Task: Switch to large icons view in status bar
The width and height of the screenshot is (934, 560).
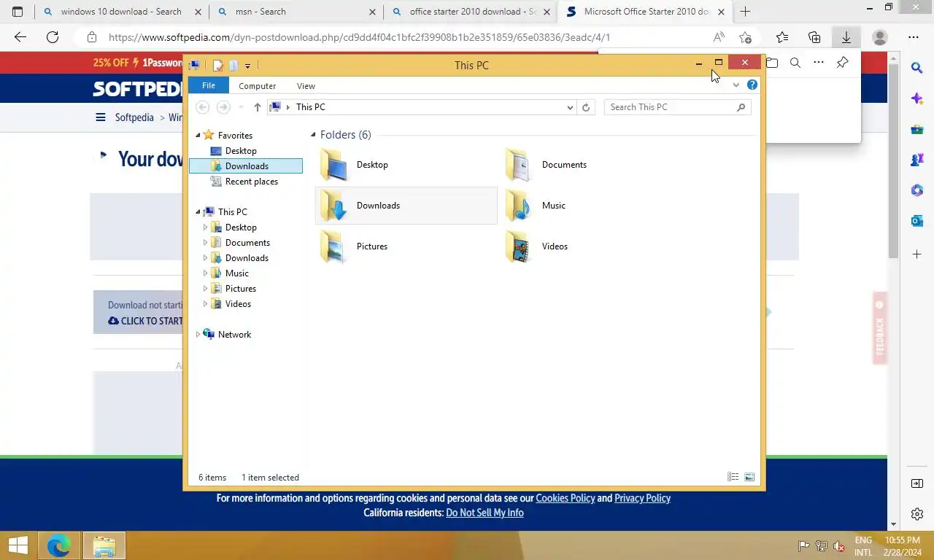Action: [749, 477]
